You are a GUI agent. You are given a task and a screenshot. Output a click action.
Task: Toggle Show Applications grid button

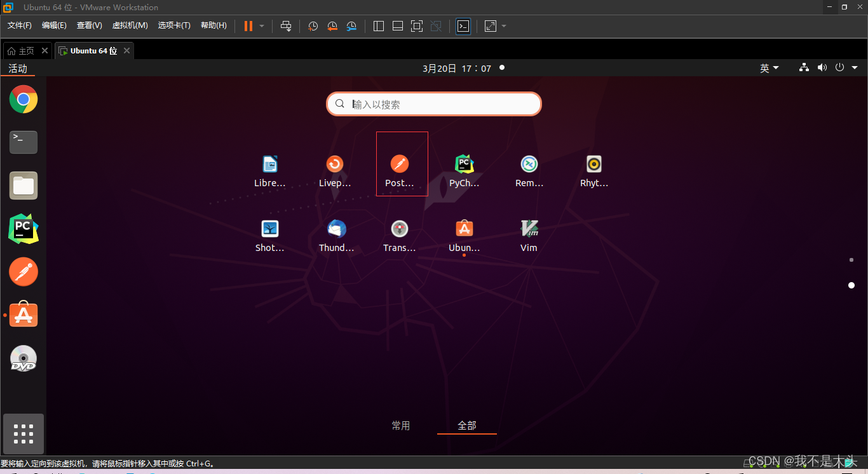[24, 433]
